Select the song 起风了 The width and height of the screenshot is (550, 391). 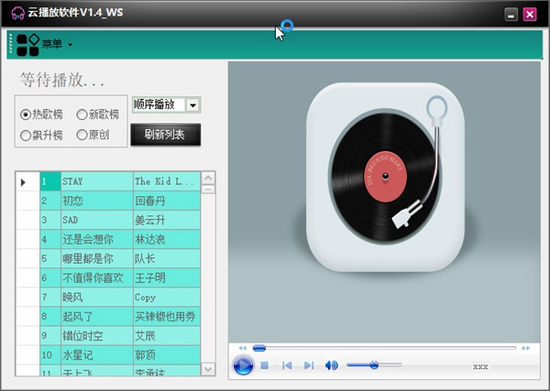click(x=97, y=316)
